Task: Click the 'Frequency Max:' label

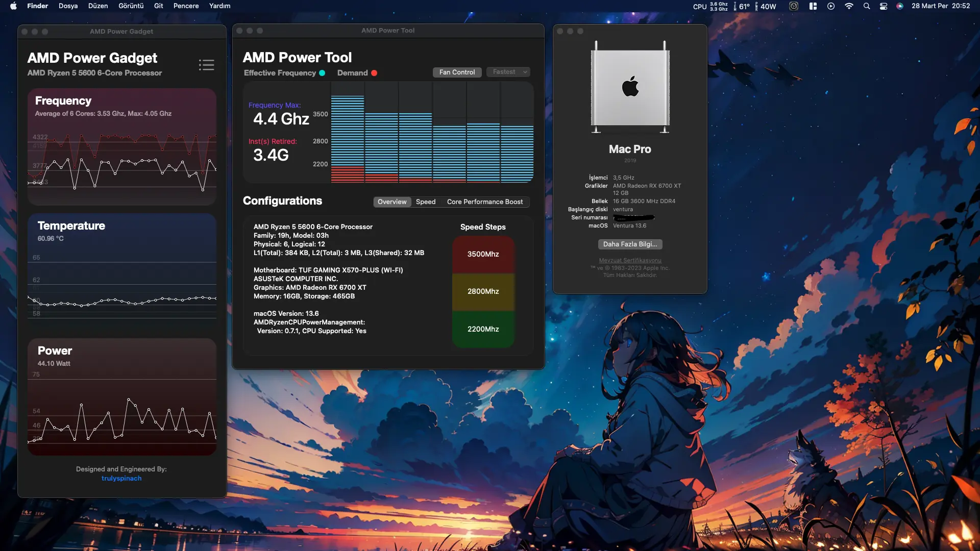Action: (275, 105)
